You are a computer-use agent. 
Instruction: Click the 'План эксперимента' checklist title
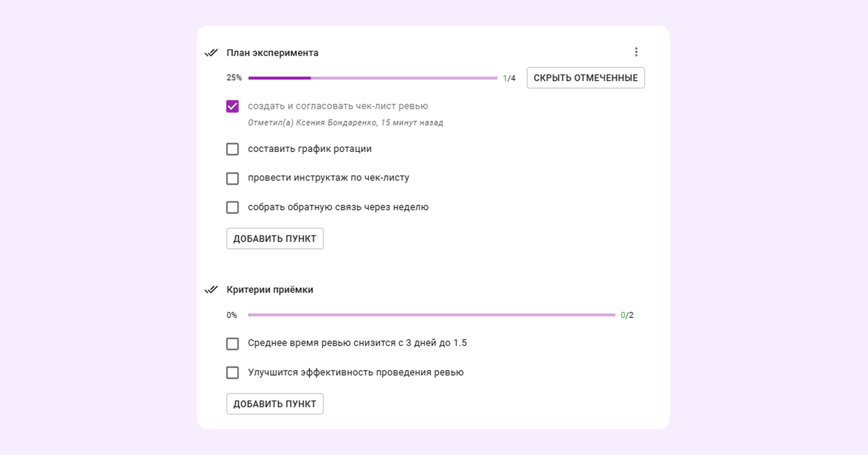[x=272, y=53]
